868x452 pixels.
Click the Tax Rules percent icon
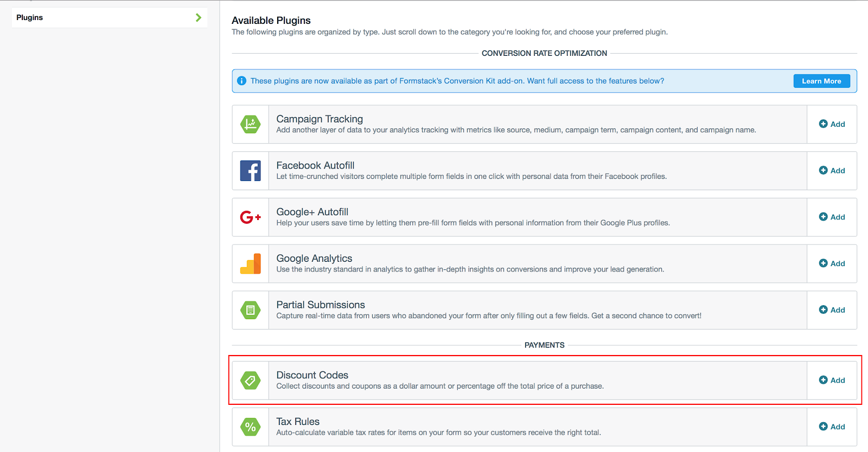point(250,427)
